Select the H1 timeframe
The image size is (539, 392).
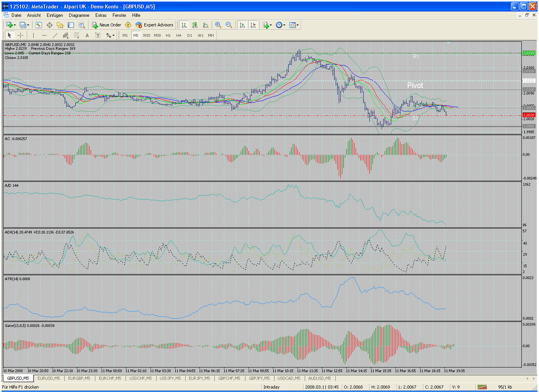click(168, 35)
